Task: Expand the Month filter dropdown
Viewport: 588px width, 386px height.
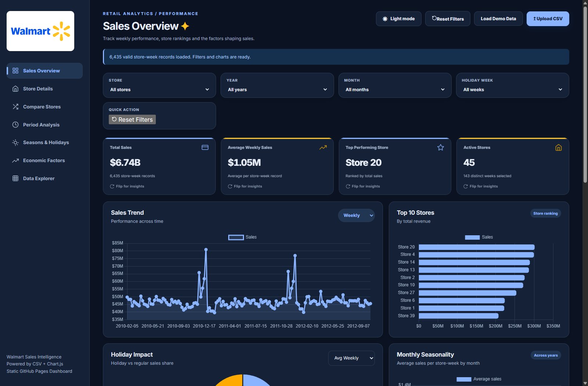Action: tap(395, 89)
